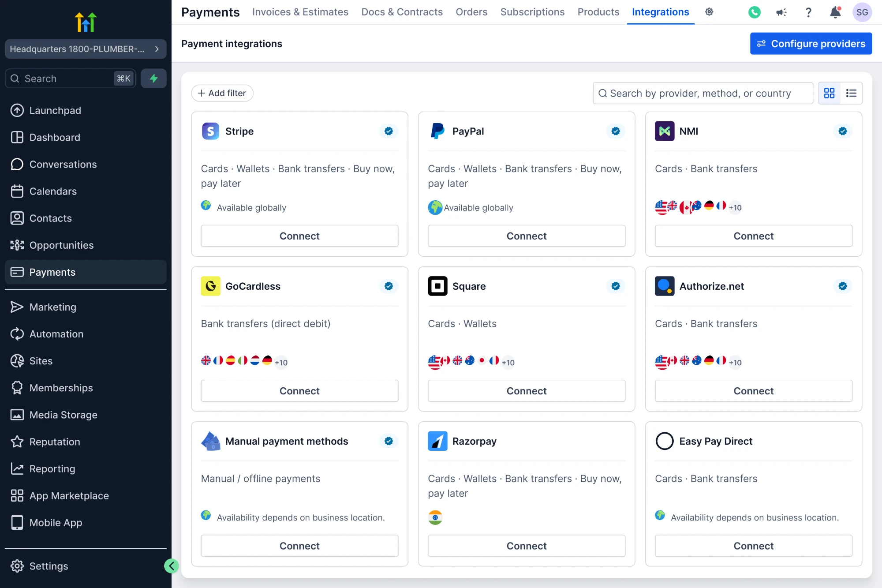Focus the provider search field
Image resolution: width=882 pixels, height=588 pixels.
pos(703,93)
